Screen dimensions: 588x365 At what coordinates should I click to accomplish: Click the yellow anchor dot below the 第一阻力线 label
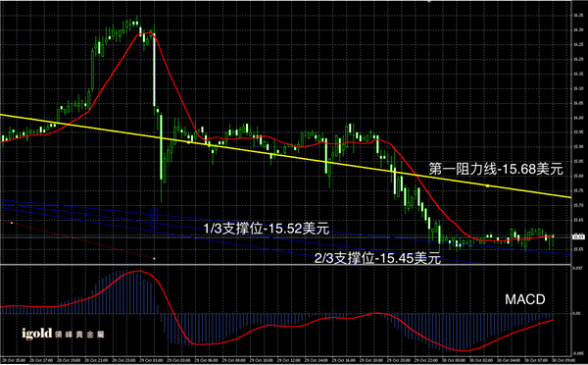pos(487,185)
